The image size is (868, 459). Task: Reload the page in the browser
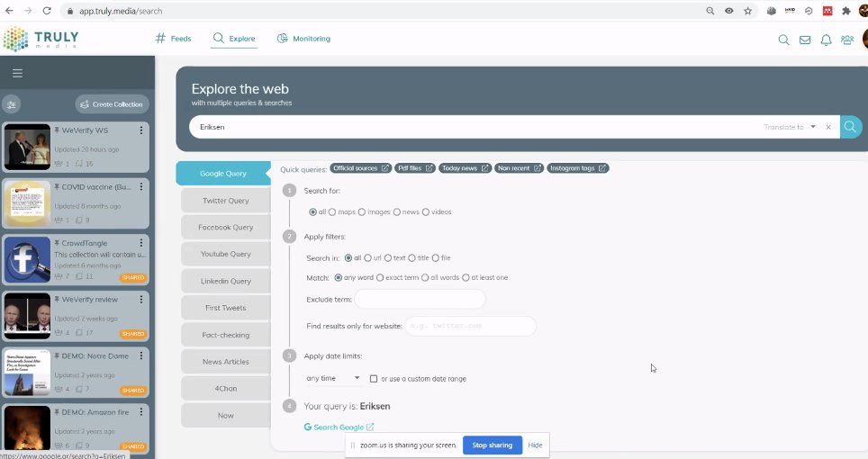click(47, 11)
